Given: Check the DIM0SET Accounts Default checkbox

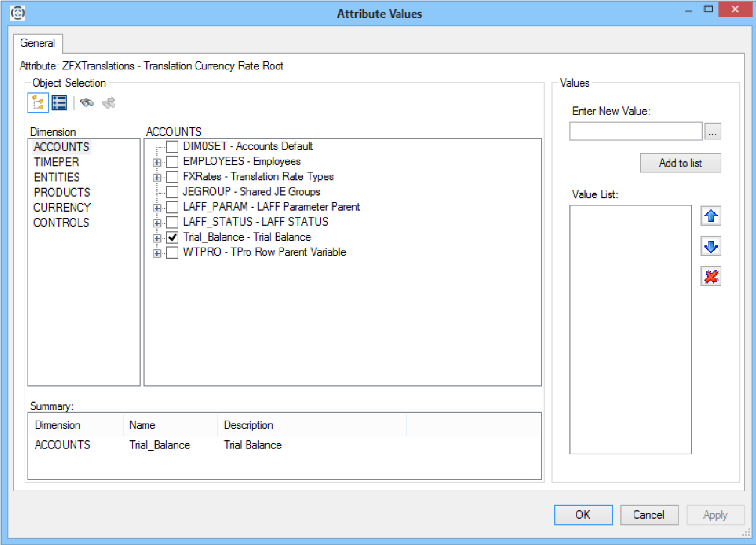Looking at the screenshot, I should 173,147.
